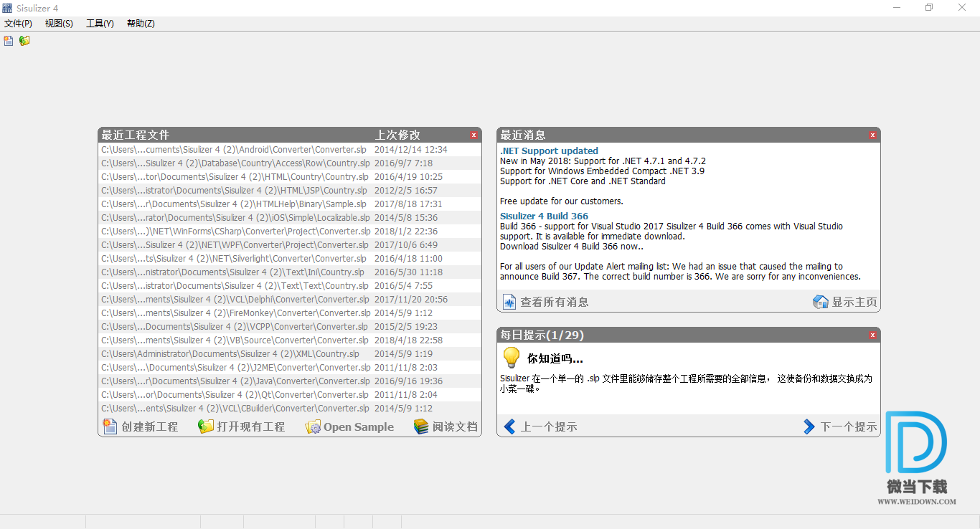Viewport: 980px width, 529px height.
Task: Click the new project toolbar icon
Action: coord(9,41)
